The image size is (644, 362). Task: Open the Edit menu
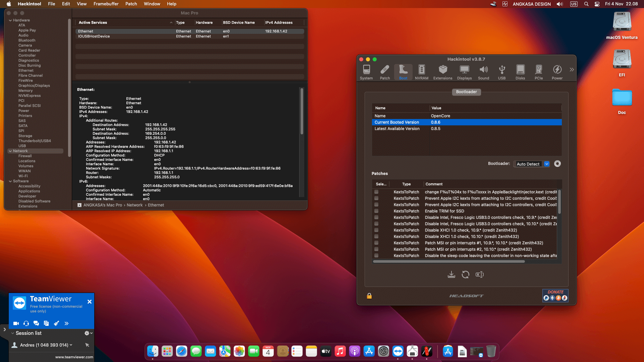pos(66,4)
